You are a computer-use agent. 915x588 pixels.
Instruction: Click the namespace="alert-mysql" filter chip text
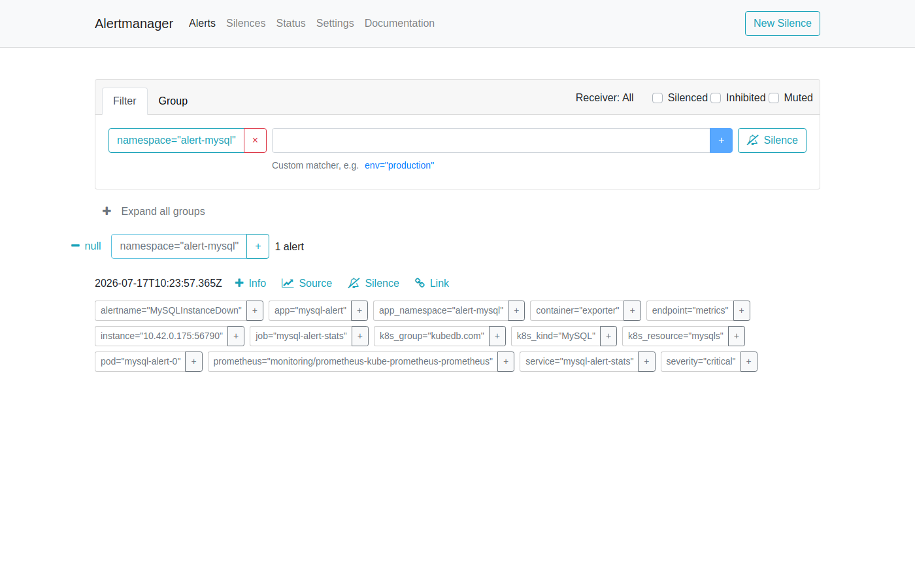coord(176,140)
